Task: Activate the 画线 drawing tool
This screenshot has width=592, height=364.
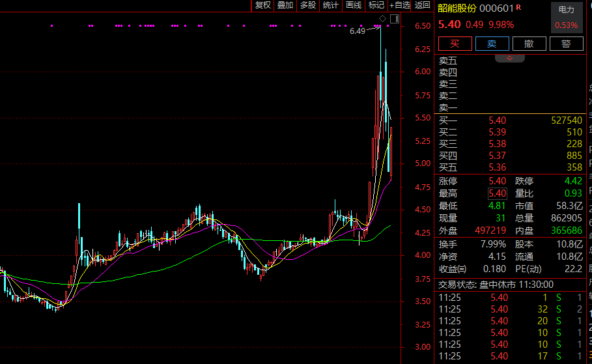Action: click(354, 5)
